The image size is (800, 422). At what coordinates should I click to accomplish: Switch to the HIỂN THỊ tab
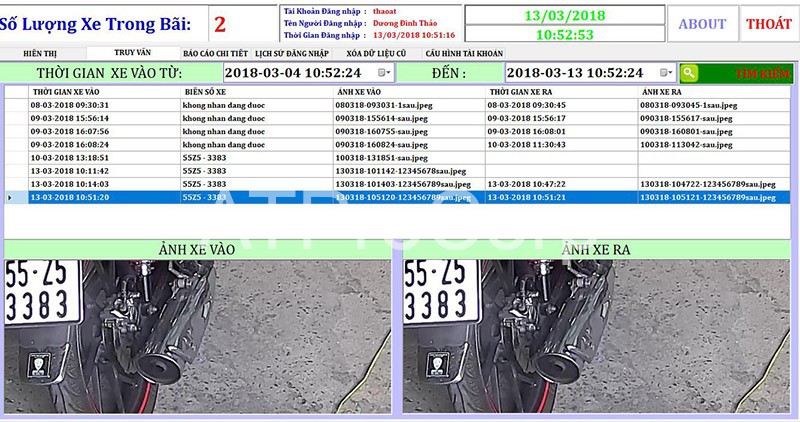[x=40, y=53]
